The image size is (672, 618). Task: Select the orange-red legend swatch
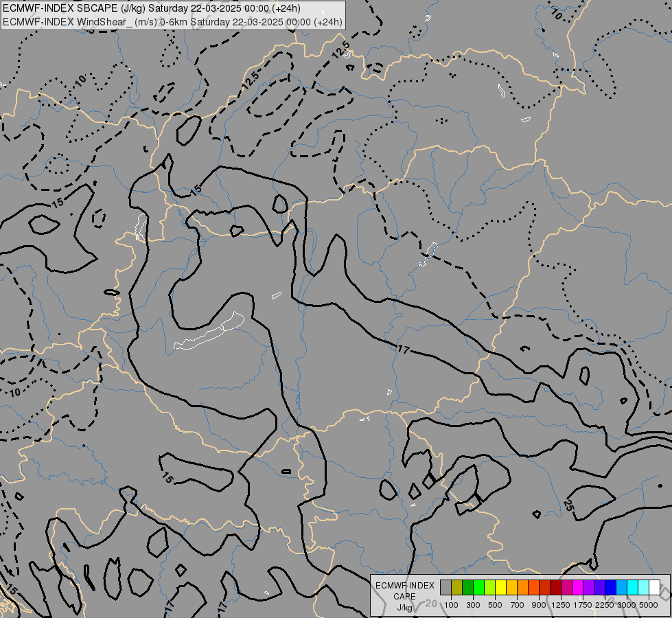tap(533, 588)
